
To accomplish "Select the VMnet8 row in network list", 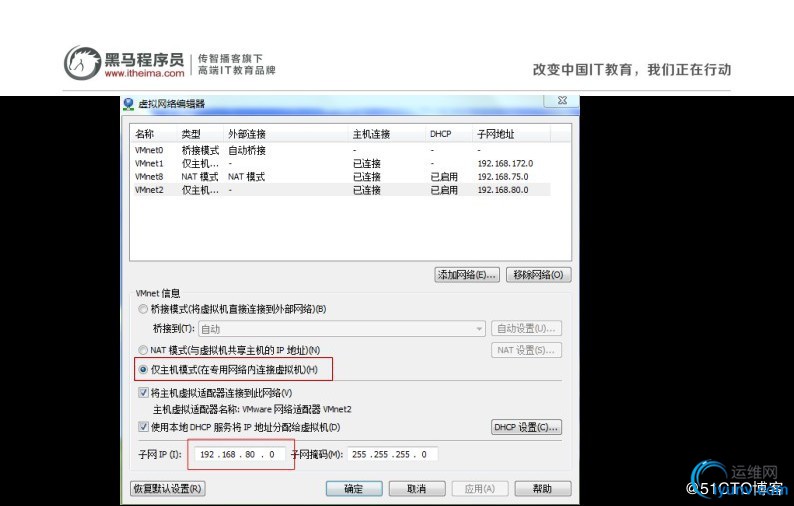I will (341, 176).
